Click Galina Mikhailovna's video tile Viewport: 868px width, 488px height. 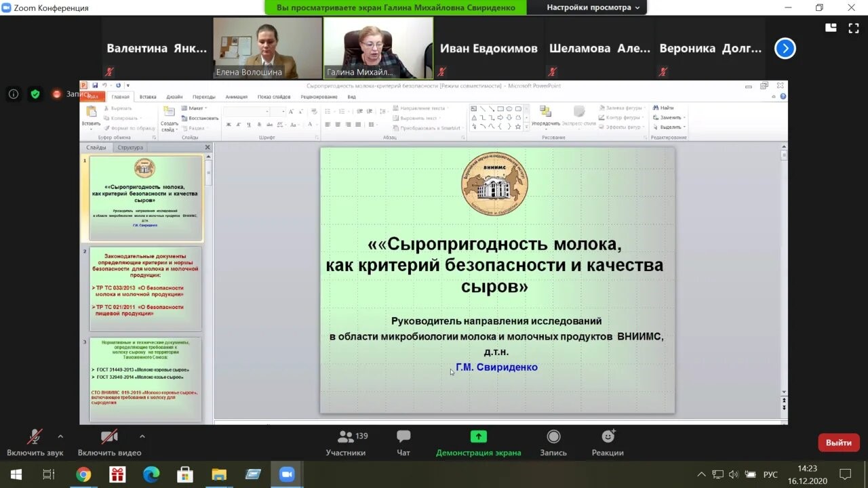coord(378,48)
